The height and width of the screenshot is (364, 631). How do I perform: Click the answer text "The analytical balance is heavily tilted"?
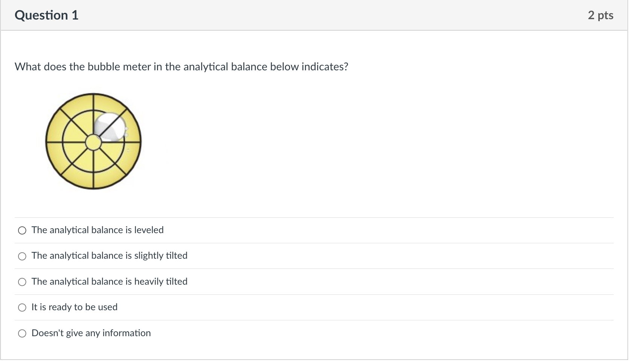[x=109, y=281]
